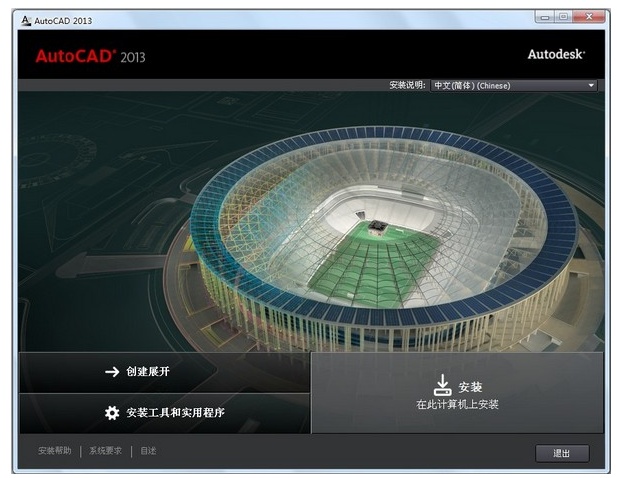Maximize the installer window
This screenshot has width=617, height=478.
(x=563, y=17)
